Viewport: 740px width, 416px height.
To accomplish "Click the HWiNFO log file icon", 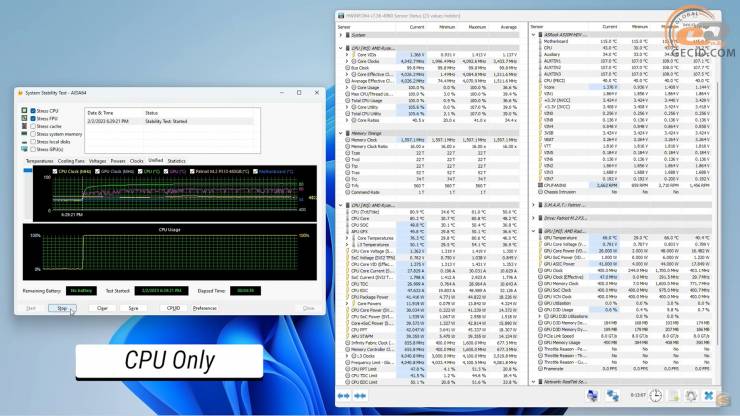I will pos(674,396).
